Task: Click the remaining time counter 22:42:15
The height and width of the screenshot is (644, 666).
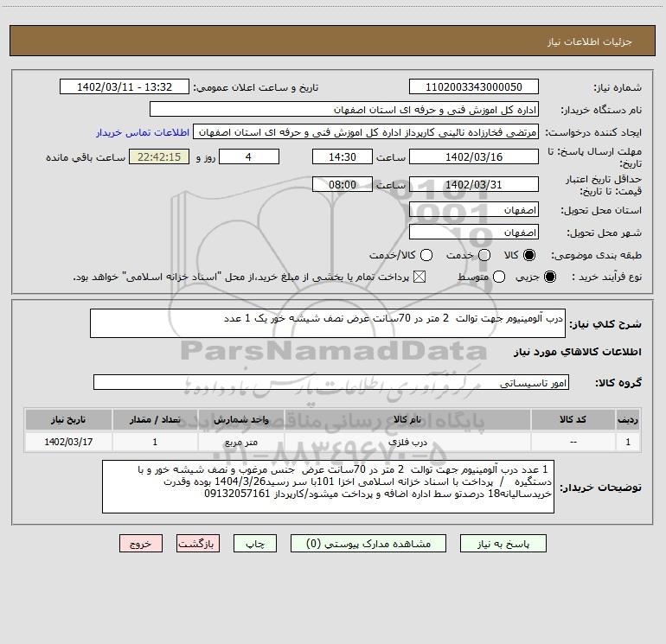Action: click(x=159, y=156)
